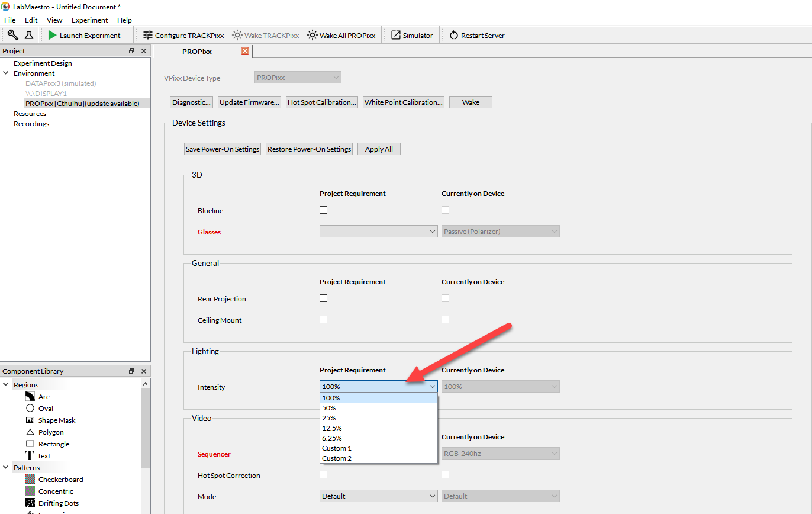Select PROPixx [Cthulhu] in project tree

82,104
